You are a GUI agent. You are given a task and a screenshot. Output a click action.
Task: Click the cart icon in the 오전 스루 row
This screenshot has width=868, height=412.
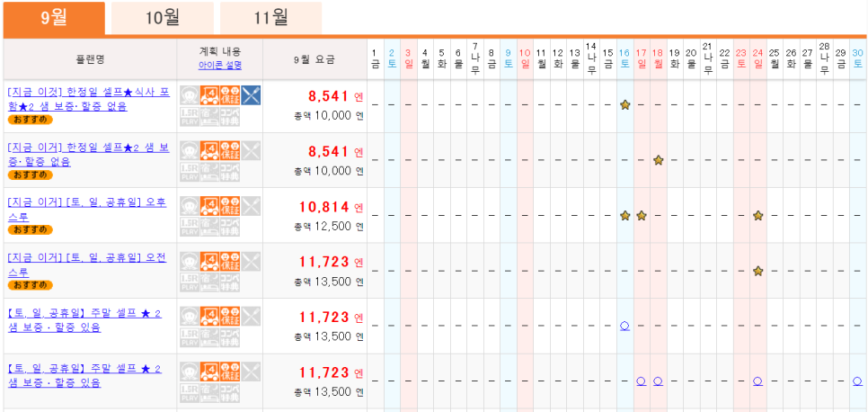pyautogui.click(x=209, y=262)
